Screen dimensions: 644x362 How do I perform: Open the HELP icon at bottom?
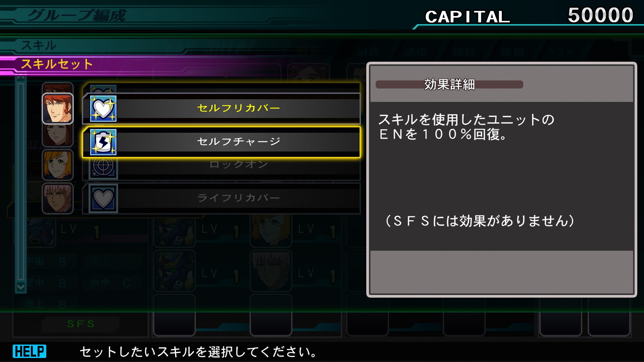coord(30,351)
